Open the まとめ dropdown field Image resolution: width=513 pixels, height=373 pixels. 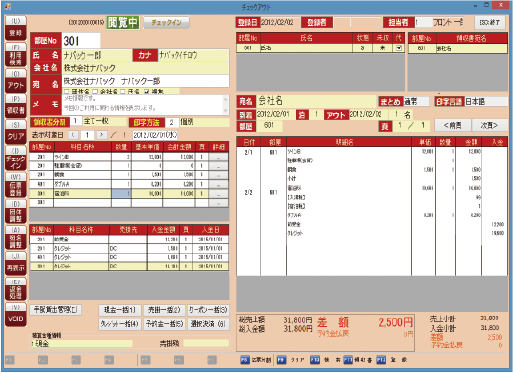416,101
